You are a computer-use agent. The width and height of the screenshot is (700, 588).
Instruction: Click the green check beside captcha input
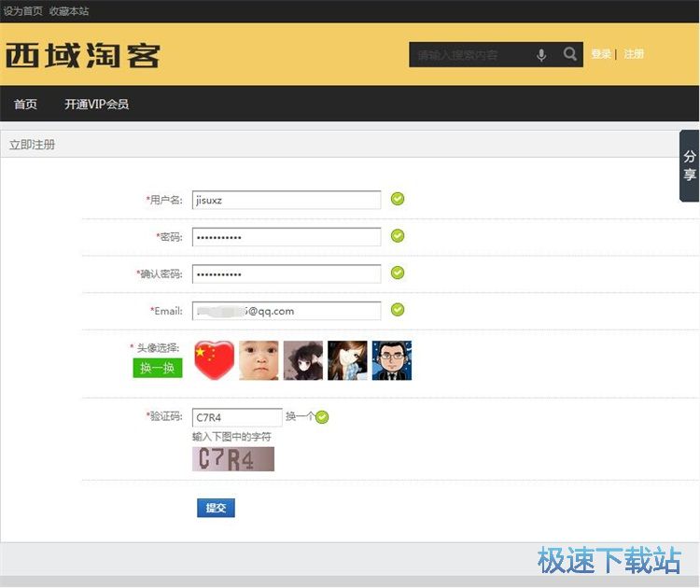[x=322, y=417]
